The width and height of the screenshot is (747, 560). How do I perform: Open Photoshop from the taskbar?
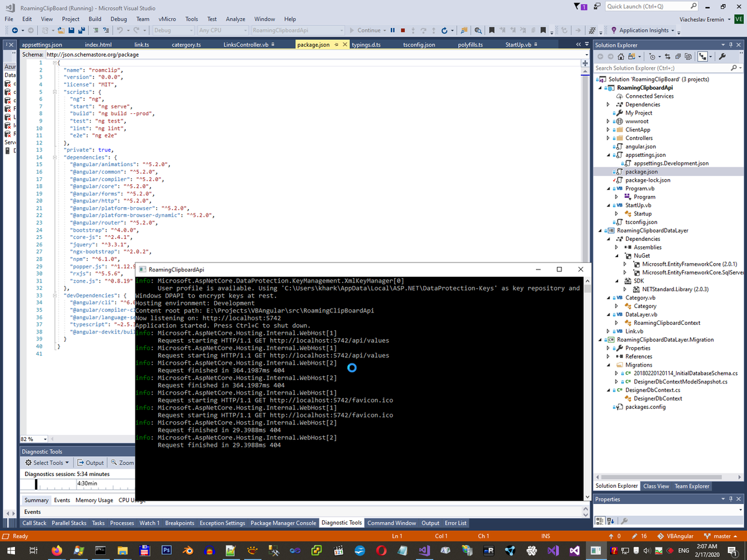click(x=166, y=551)
